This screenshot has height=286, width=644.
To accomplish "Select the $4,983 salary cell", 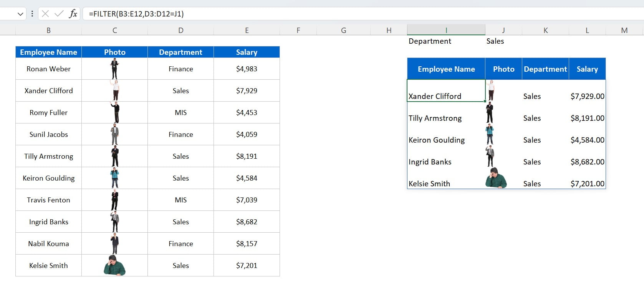I will [247, 69].
